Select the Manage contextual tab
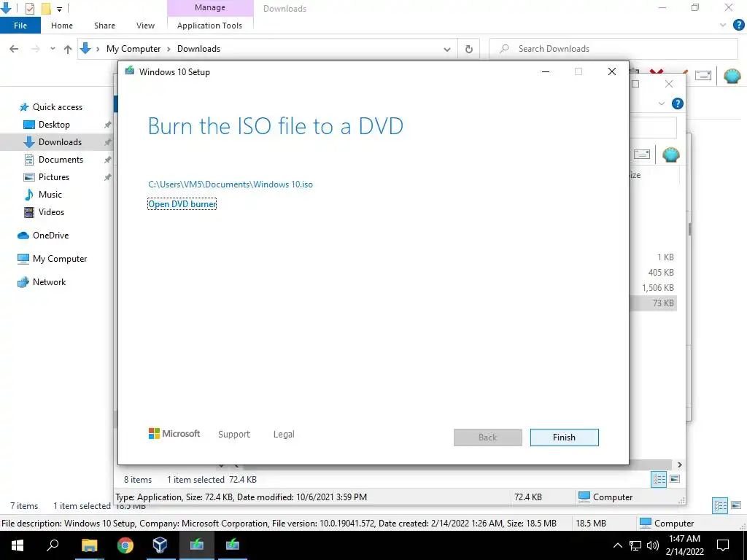747x560 pixels. (x=210, y=7)
